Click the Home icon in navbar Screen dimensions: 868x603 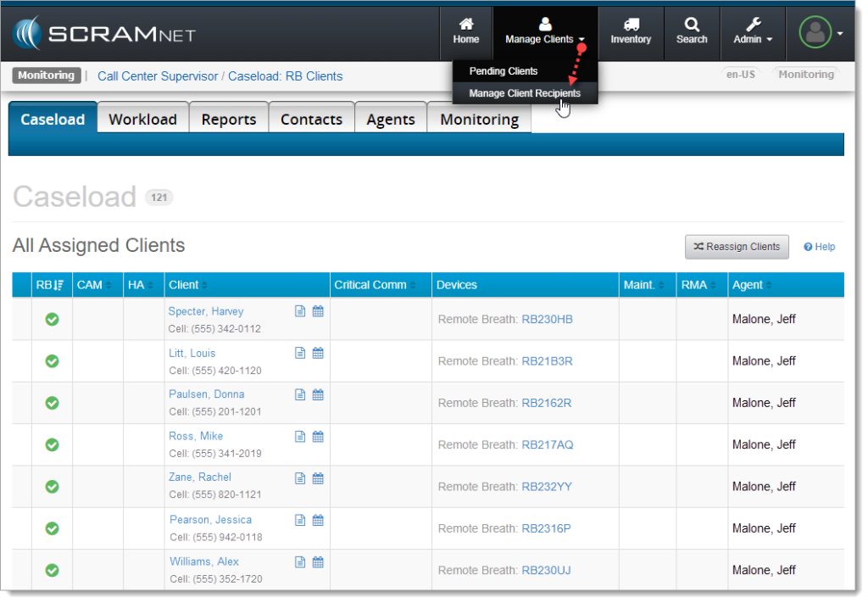click(465, 25)
